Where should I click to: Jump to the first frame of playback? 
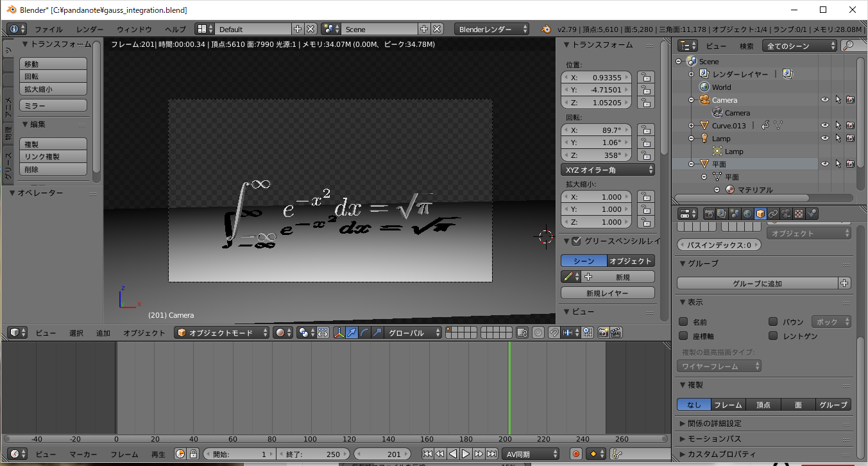[x=427, y=454]
